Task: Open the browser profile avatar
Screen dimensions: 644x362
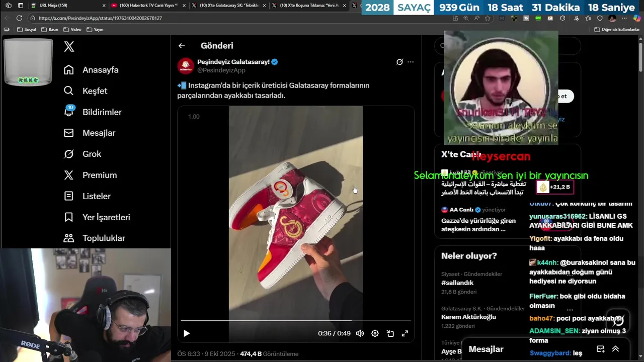Action: (x=612, y=18)
